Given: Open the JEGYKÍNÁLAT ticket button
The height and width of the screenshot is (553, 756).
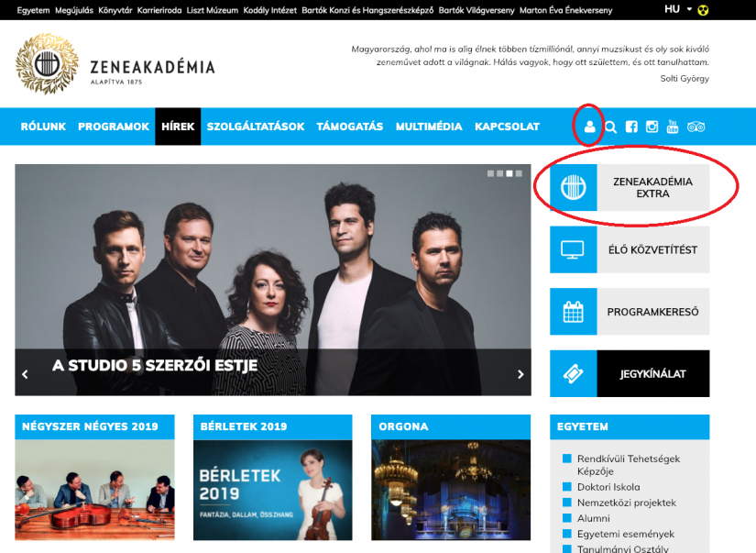Looking at the screenshot, I should pos(630,373).
